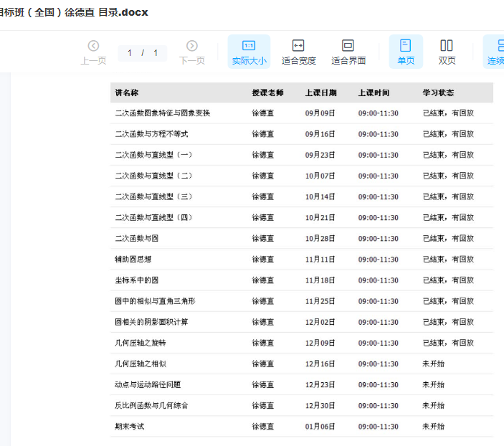Image resolution: width=504 pixels, height=446 pixels.
Task: Click the 动点与运动路径问题 lesson
Action: [x=148, y=385]
